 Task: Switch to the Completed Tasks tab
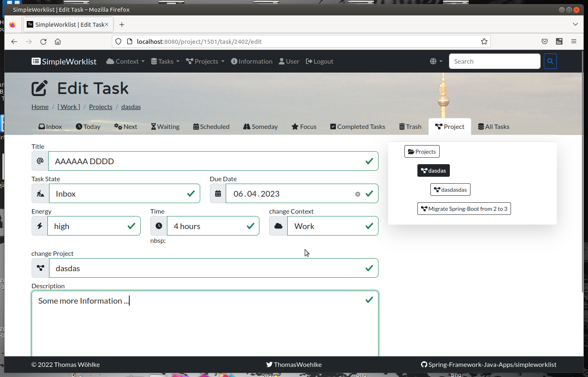click(358, 127)
